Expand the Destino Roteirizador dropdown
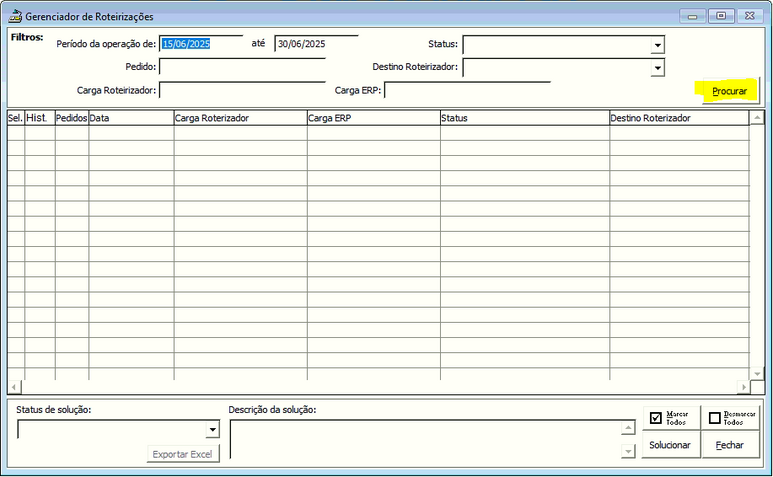Image resolution: width=773 pixels, height=477 pixels. coord(657,68)
